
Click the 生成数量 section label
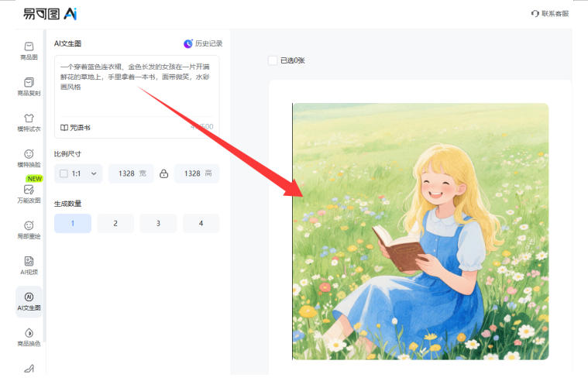click(x=67, y=204)
